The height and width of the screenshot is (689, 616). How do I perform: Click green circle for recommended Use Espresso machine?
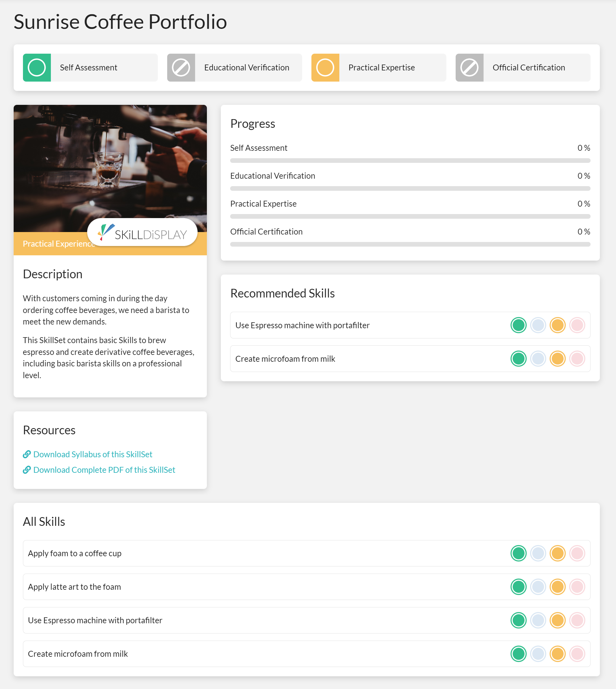518,325
